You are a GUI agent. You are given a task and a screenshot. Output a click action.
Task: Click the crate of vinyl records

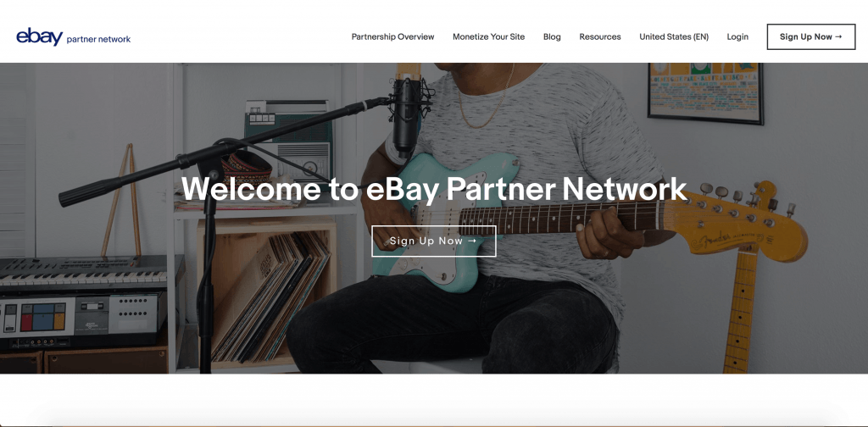coord(267,292)
